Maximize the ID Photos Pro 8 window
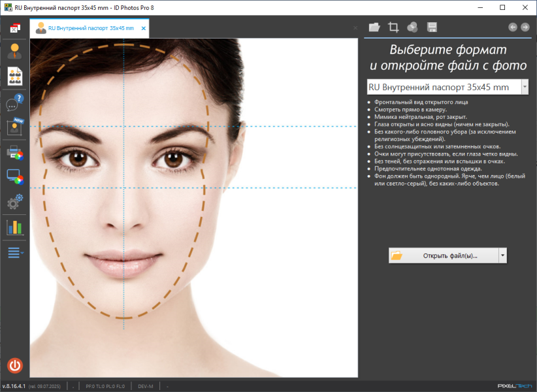This screenshot has height=392, width=537. (x=502, y=8)
